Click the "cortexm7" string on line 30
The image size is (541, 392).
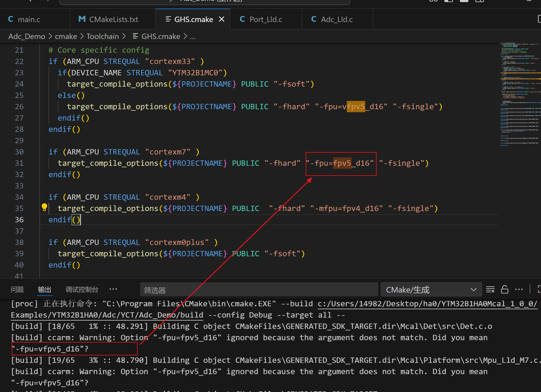[x=168, y=152]
